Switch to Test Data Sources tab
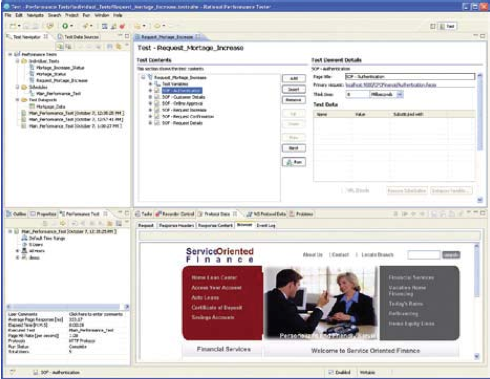The width and height of the screenshot is (490, 379). point(78,37)
